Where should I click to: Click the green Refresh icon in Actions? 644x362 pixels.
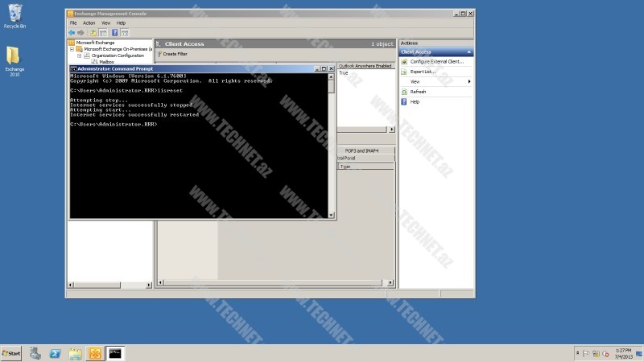[404, 92]
